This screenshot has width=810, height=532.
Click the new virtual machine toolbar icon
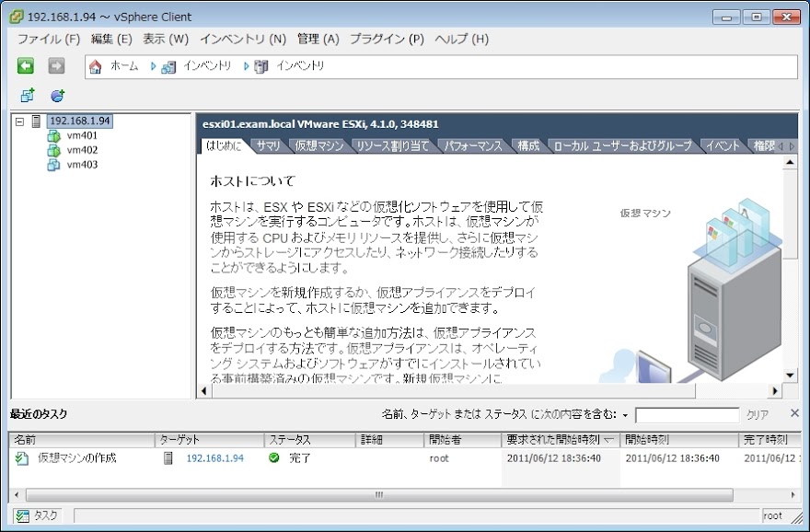(28, 95)
